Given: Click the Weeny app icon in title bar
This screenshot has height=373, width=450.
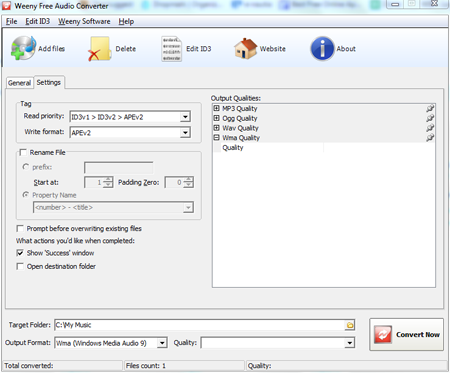Looking at the screenshot, I should [6, 5].
